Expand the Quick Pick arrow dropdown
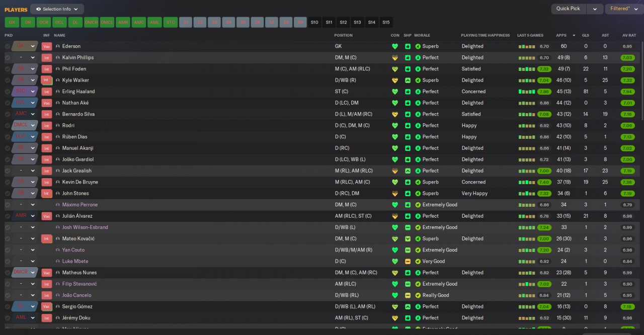The height and width of the screenshot is (335, 644). pyautogui.click(x=595, y=9)
